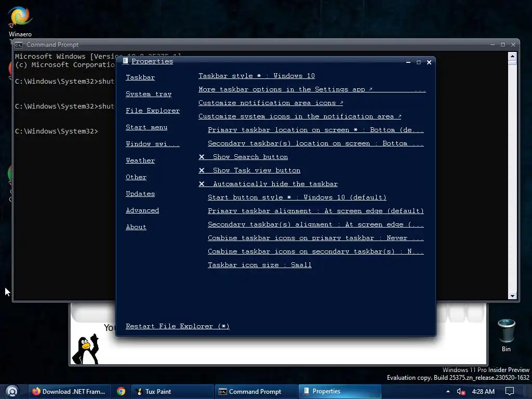The width and height of the screenshot is (532, 399).
Task: Change Taskbar style Windows 10 option
Action: 257,76
